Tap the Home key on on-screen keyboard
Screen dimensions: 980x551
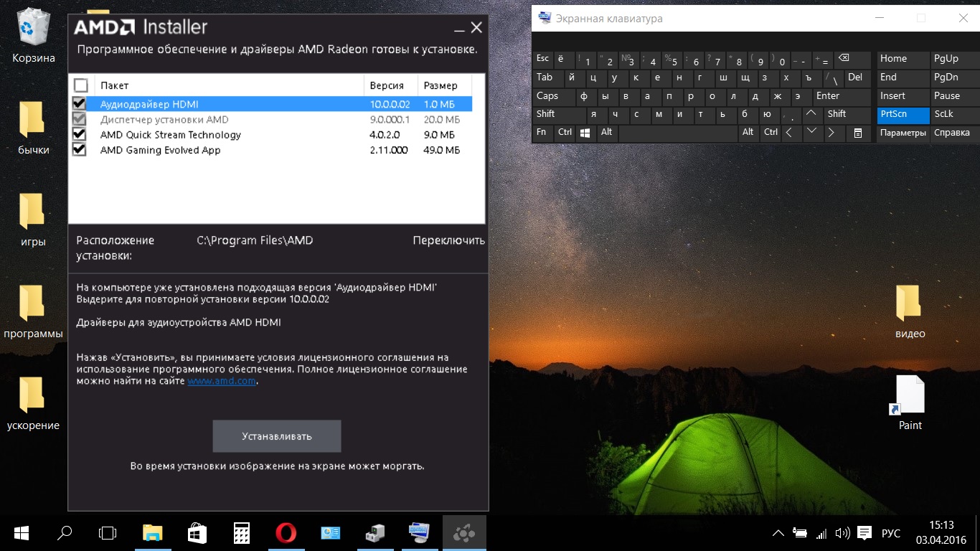click(903, 59)
